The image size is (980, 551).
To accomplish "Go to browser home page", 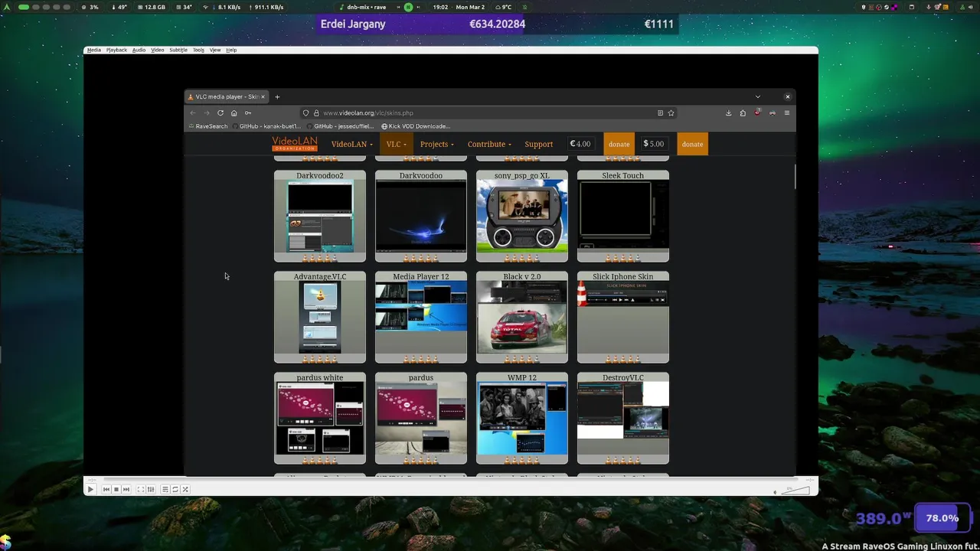I will [x=234, y=112].
